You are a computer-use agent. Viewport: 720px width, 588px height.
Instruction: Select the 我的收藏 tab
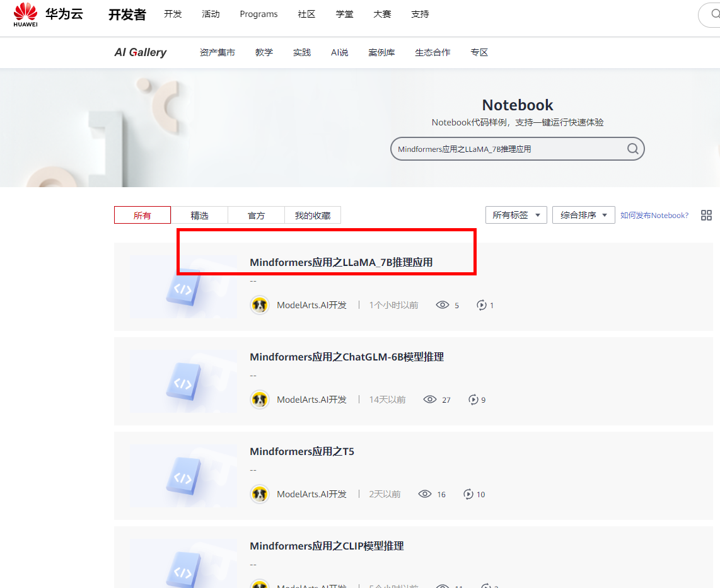coord(313,216)
